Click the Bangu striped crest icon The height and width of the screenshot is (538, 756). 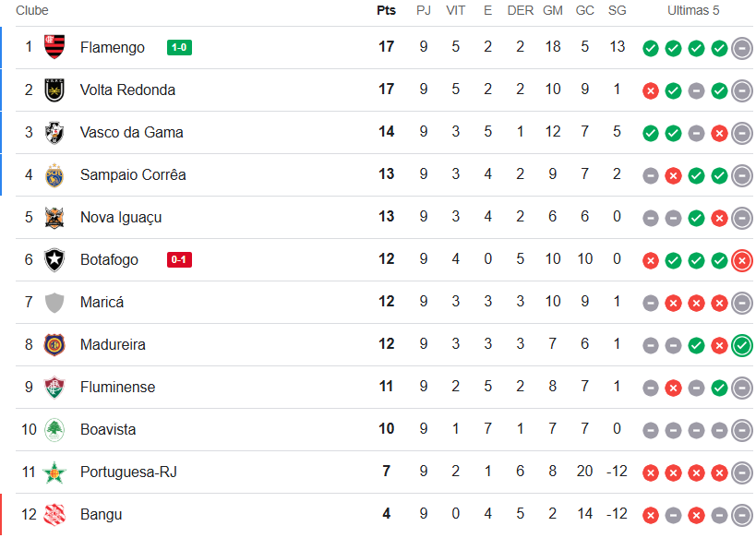(x=54, y=514)
